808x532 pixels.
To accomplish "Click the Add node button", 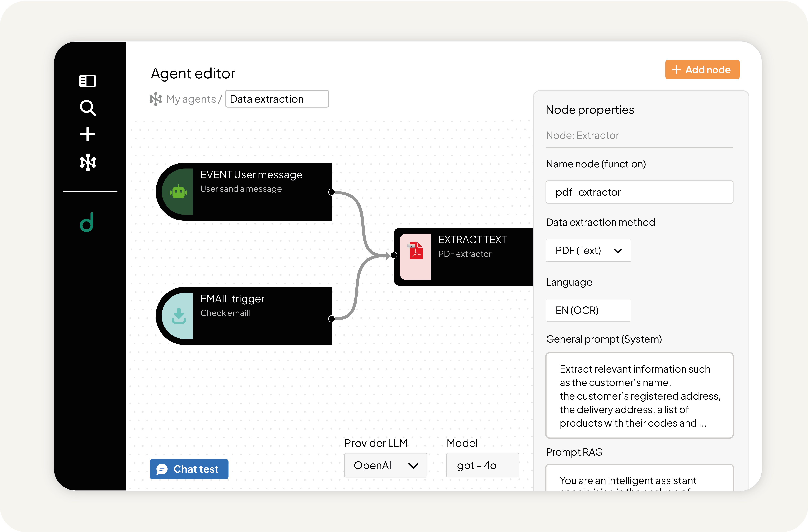I will pos(702,70).
